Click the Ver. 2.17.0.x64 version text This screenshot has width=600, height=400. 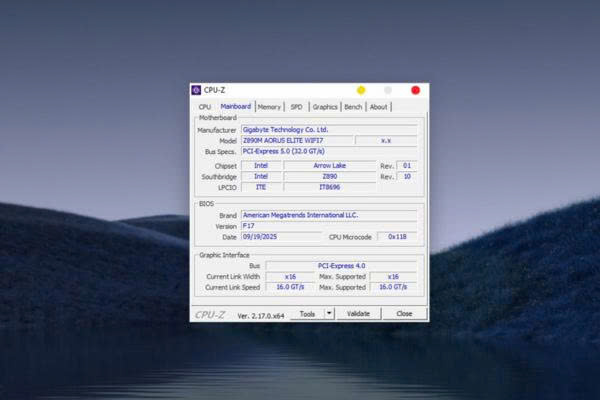tap(261, 316)
